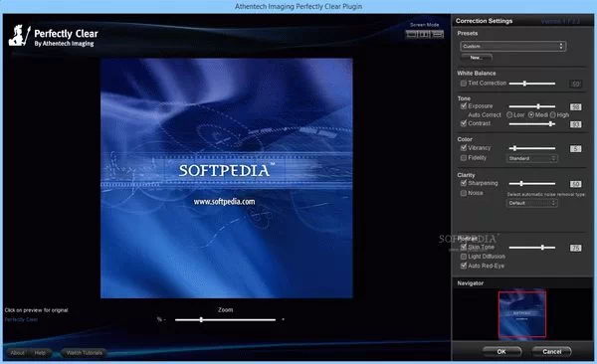Image resolution: width=597 pixels, height=364 pixels.
Task: Open the About button
Action: click(x=18, y=353)
